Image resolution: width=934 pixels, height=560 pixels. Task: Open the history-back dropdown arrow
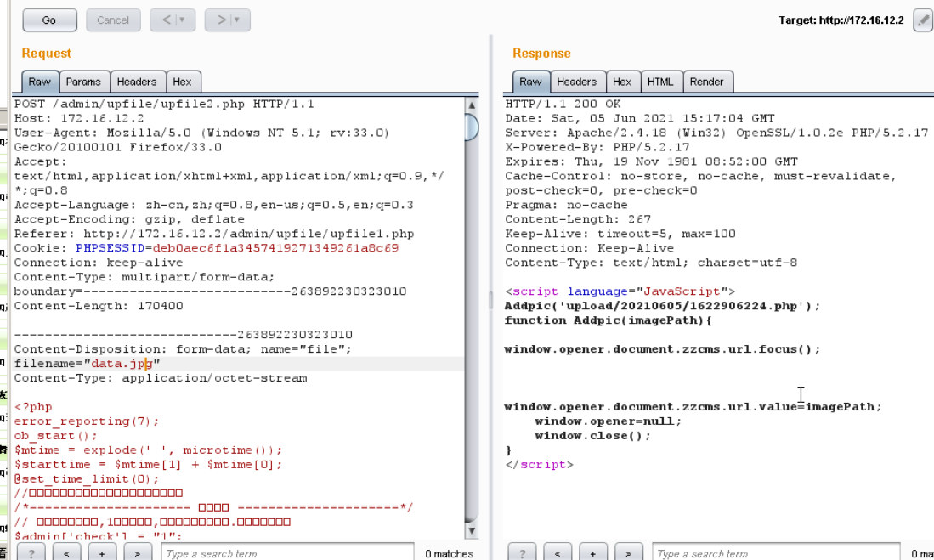tap(184, 20)
